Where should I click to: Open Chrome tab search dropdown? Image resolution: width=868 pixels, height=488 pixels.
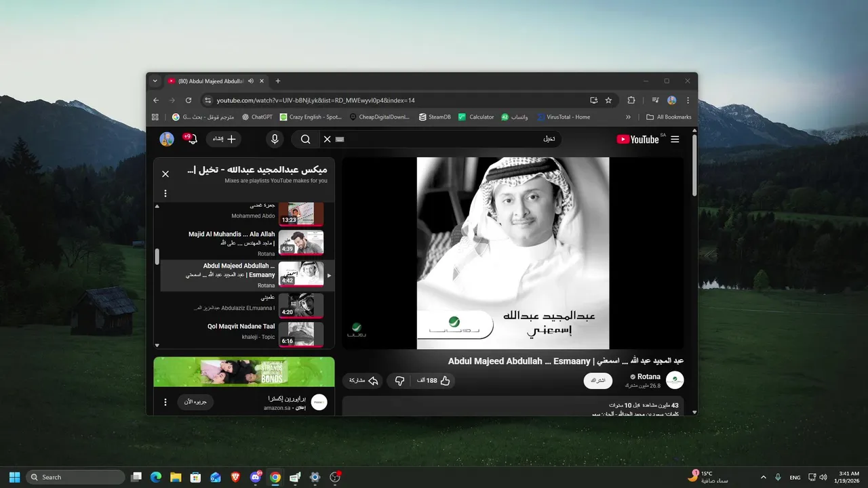[155, 81]
